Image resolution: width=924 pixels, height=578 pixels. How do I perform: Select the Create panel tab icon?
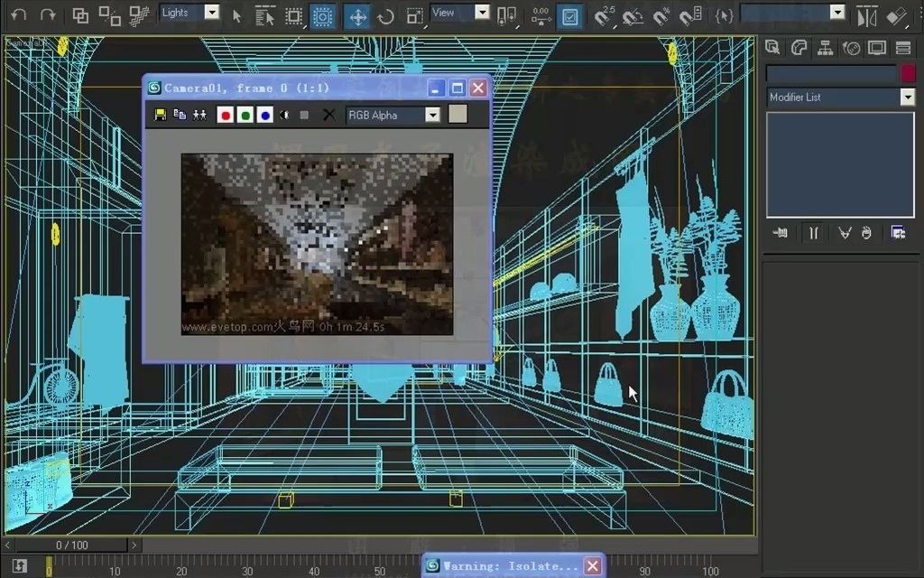(772, 47)
